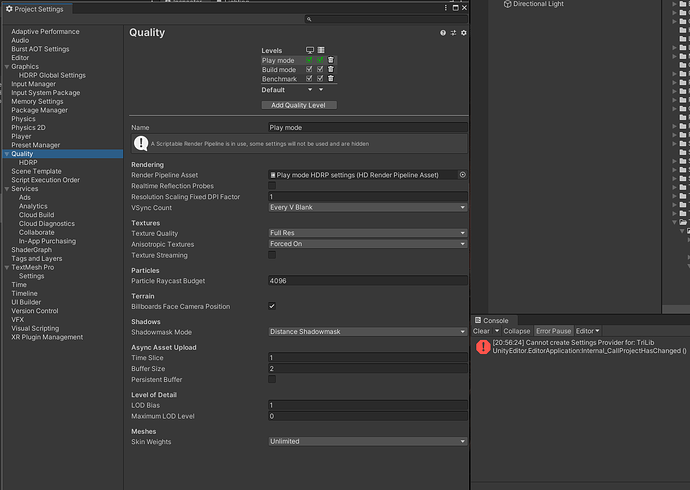Select Player in the settings list
This screenshot has width=690, height=490.
coord(21,136)
